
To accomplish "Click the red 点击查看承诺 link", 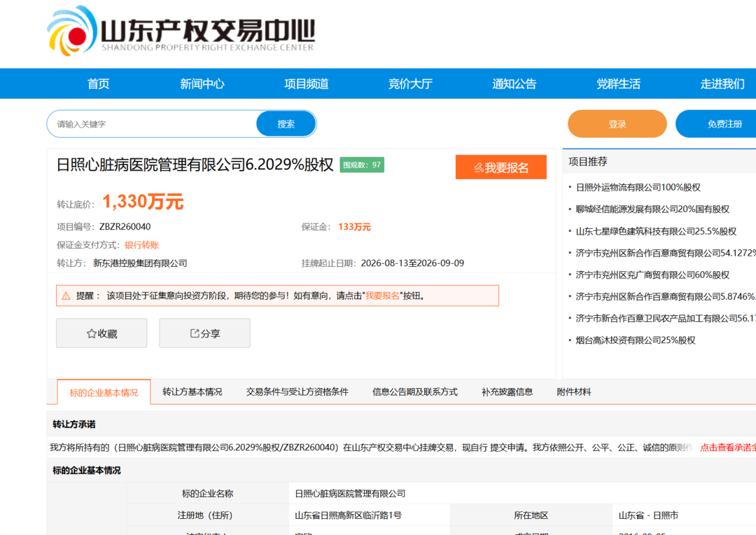I will [x=728, y=447].
